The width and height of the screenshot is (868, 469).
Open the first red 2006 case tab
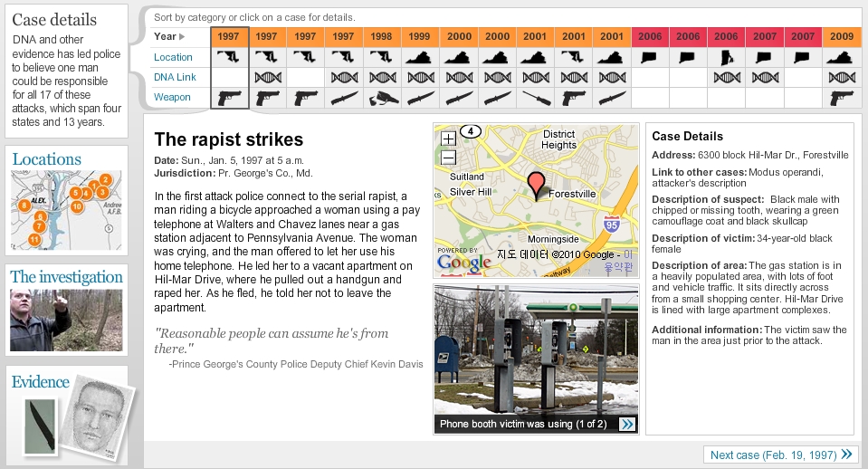650,36
